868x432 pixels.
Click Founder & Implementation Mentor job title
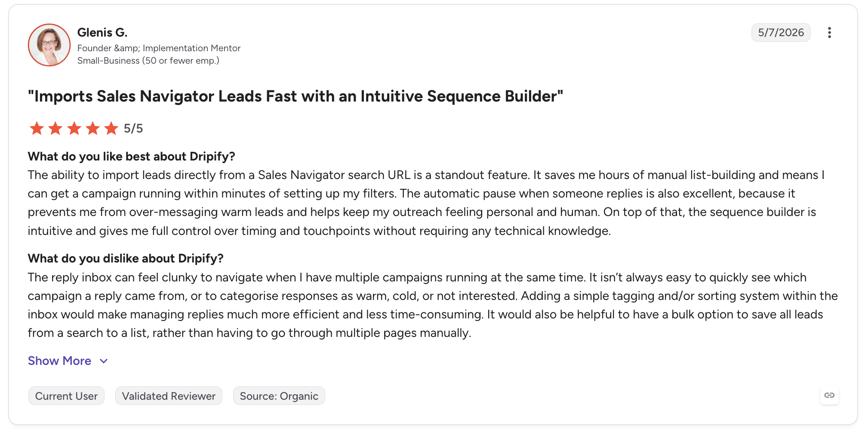pyautogui.click(x=159, y=48)
